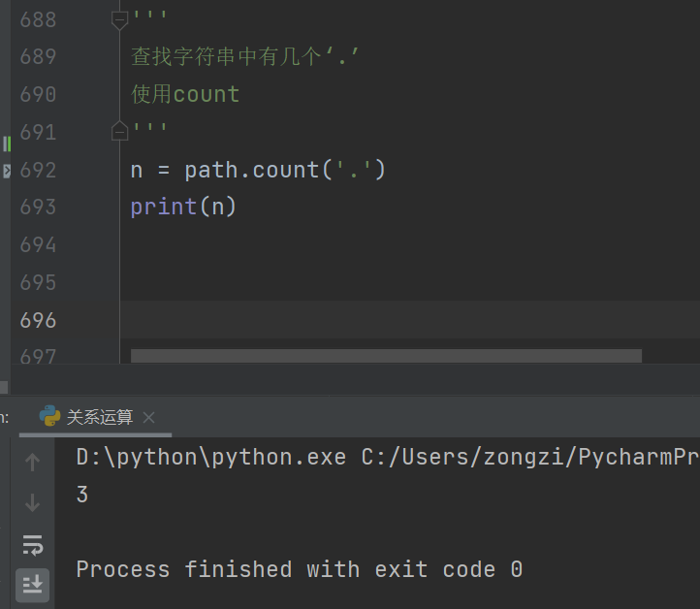Screen dimensions: 700x609
Task: Place cursor on empty line 696
Action: [x=388, y=320]
